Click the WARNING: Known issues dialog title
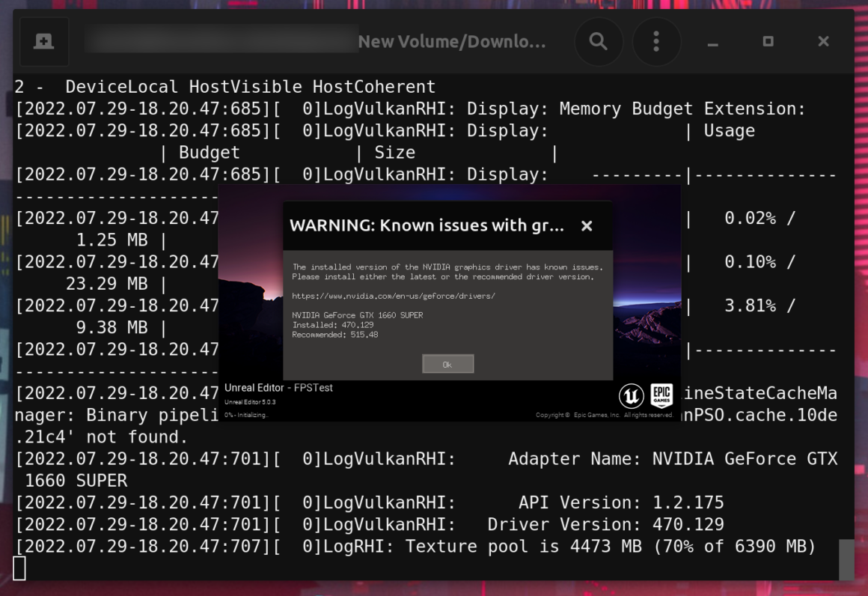The image size is (868, 596). [427, 225]
